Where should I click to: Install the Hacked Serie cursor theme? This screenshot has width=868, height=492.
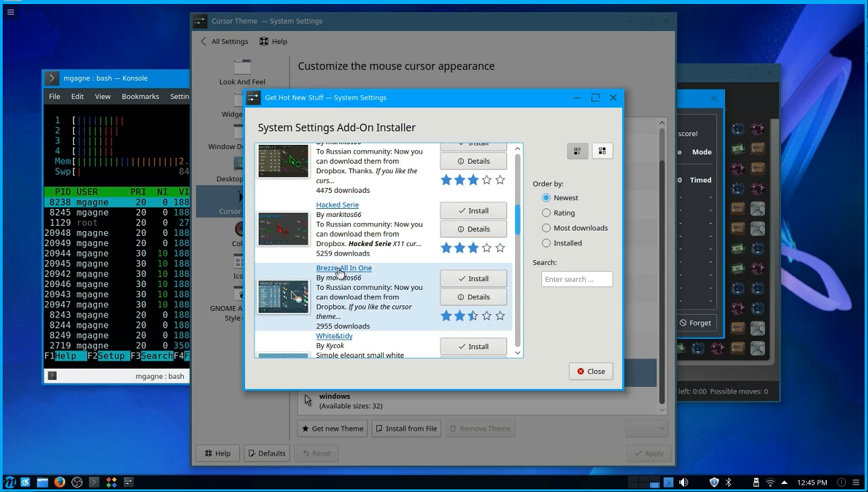point(473,211)
